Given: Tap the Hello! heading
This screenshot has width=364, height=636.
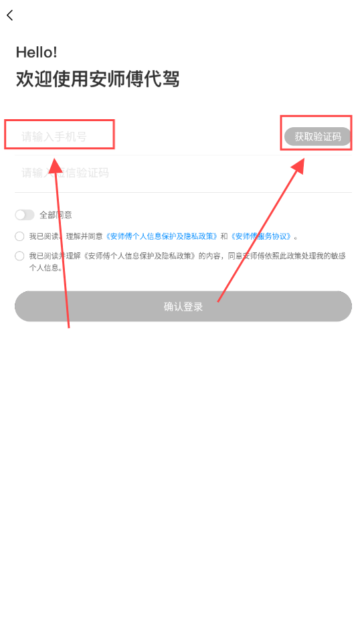Looking at the screenshot, I should pos(37,52).
